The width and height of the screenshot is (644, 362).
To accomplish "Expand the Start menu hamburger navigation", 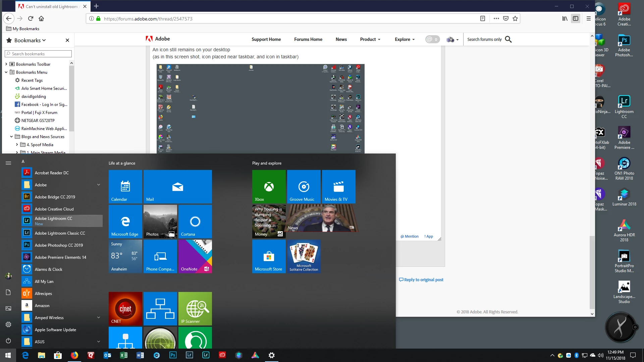I will pos(8,163).
